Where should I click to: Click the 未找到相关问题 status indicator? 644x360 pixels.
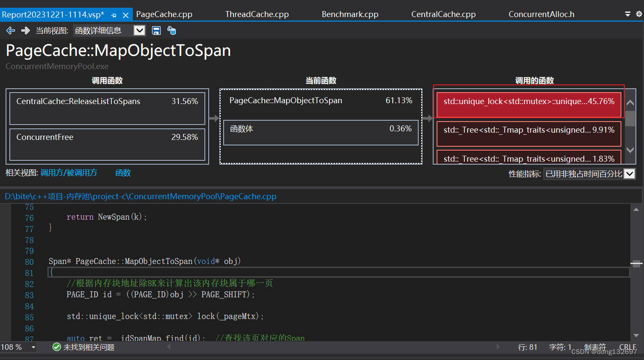(x=84, y=347)
